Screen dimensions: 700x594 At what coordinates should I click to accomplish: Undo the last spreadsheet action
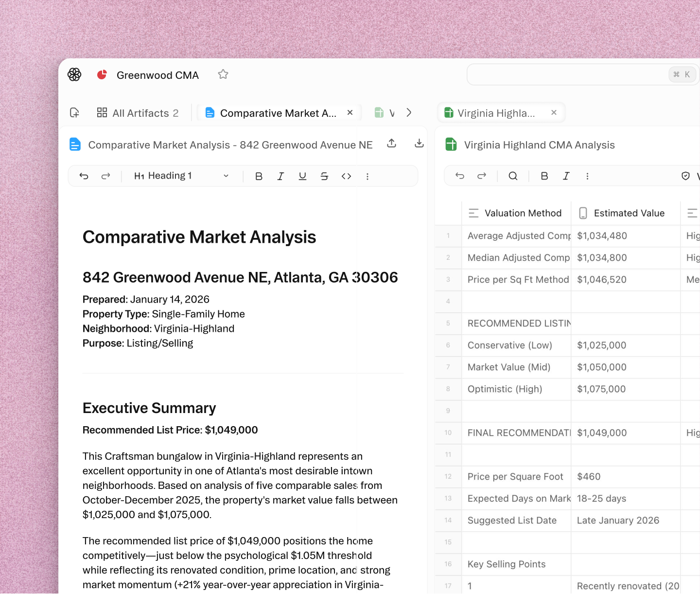coord(460,176)
